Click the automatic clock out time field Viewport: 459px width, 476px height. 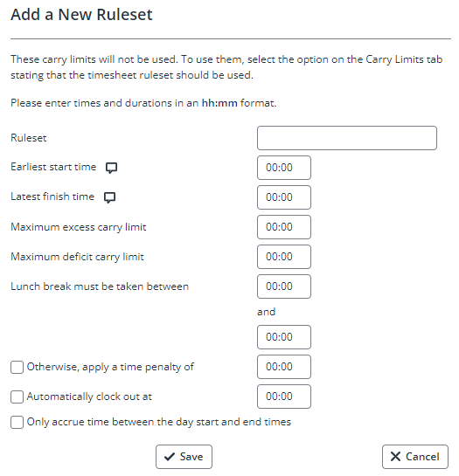284,397
